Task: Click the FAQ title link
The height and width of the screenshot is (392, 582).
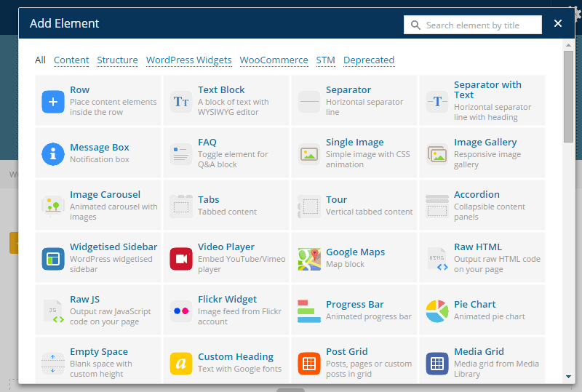Action: [x=207, y=142]
